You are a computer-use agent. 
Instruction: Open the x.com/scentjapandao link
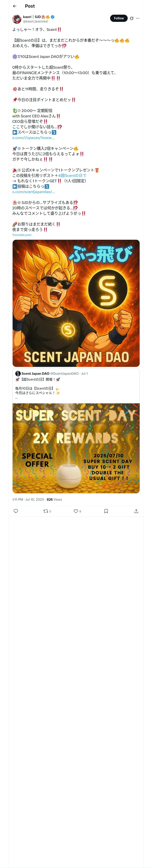34,192
